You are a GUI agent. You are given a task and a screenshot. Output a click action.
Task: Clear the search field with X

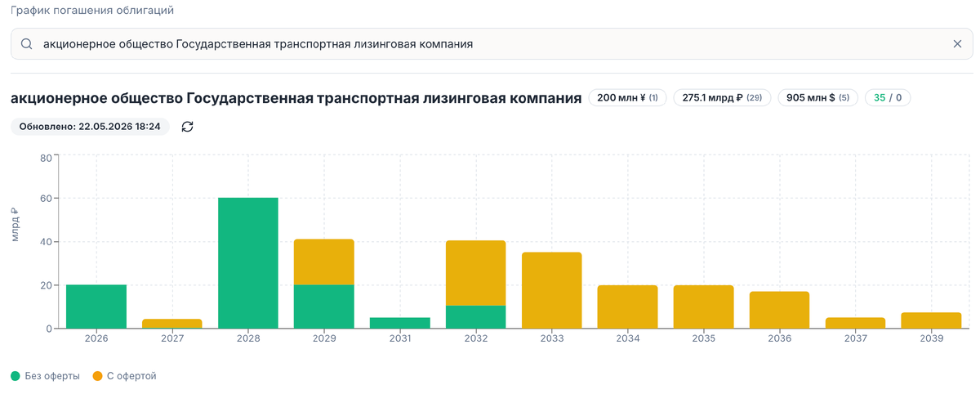[x=957, y=44]
